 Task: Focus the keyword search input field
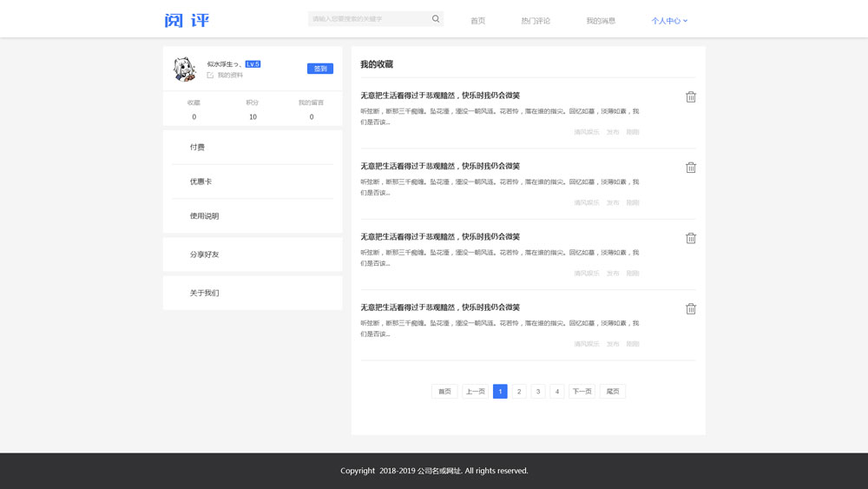tap(369, 19)
